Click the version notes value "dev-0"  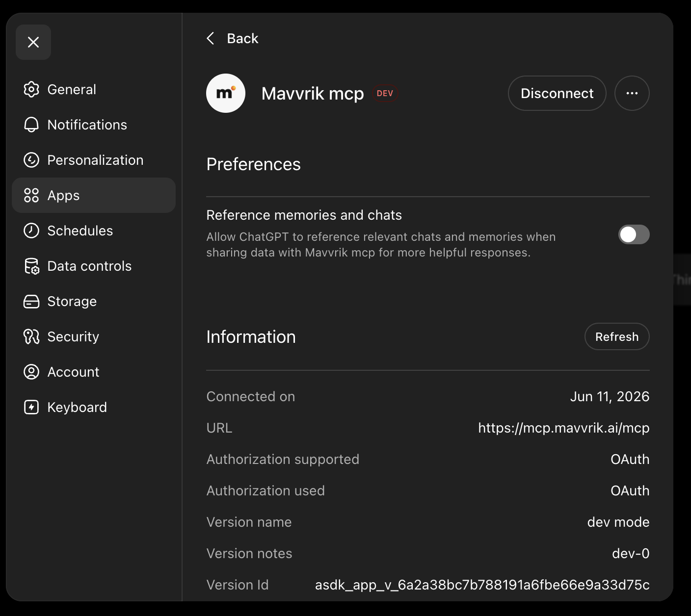click(631, 553)
